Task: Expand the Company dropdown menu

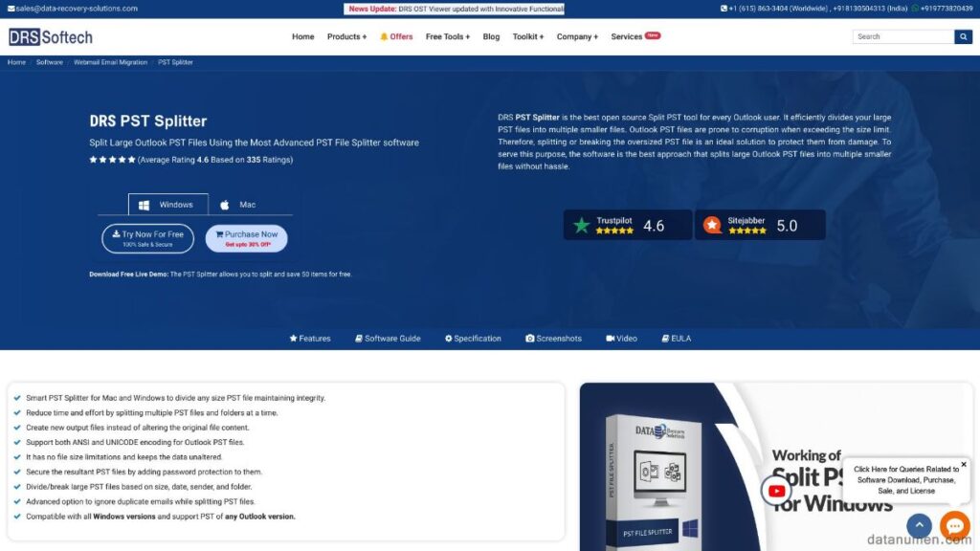Action: 577,36
